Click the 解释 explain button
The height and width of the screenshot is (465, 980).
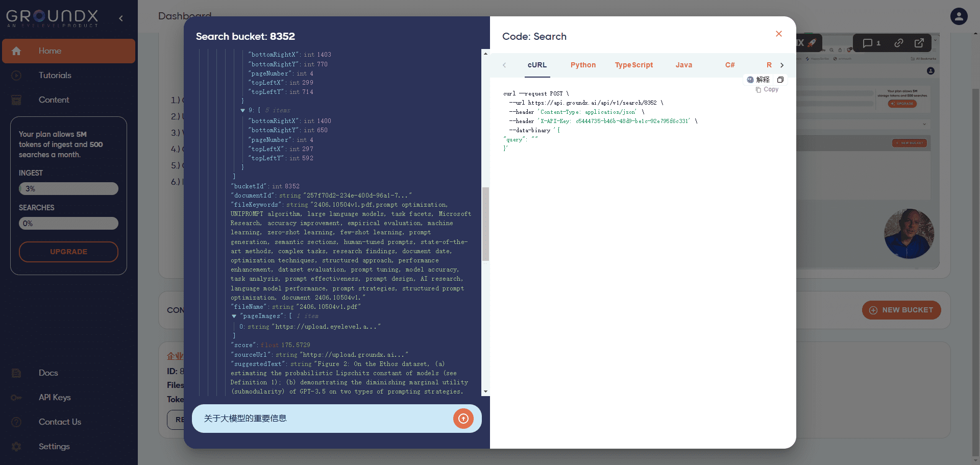pos(758,80)
